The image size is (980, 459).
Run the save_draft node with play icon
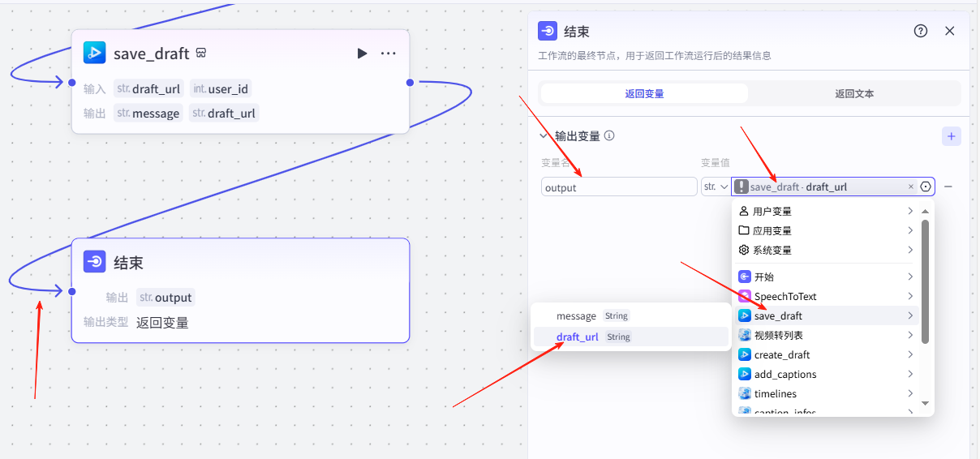[x=362, y=54]
